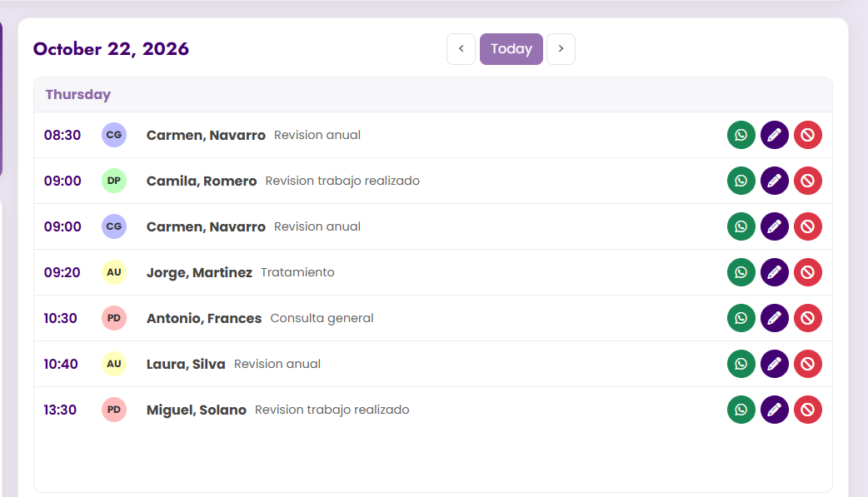Cancel Jorge Martinez's 09:20 appointment
This screenshot has height=497, width=868.
click(x=808, y=272)
